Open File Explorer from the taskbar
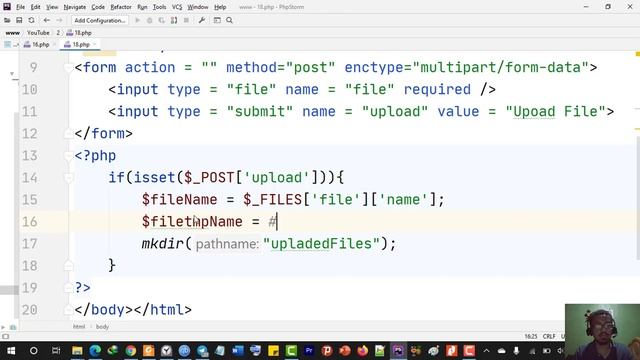The height and width of the screenshot is (360, 640). 77,350
